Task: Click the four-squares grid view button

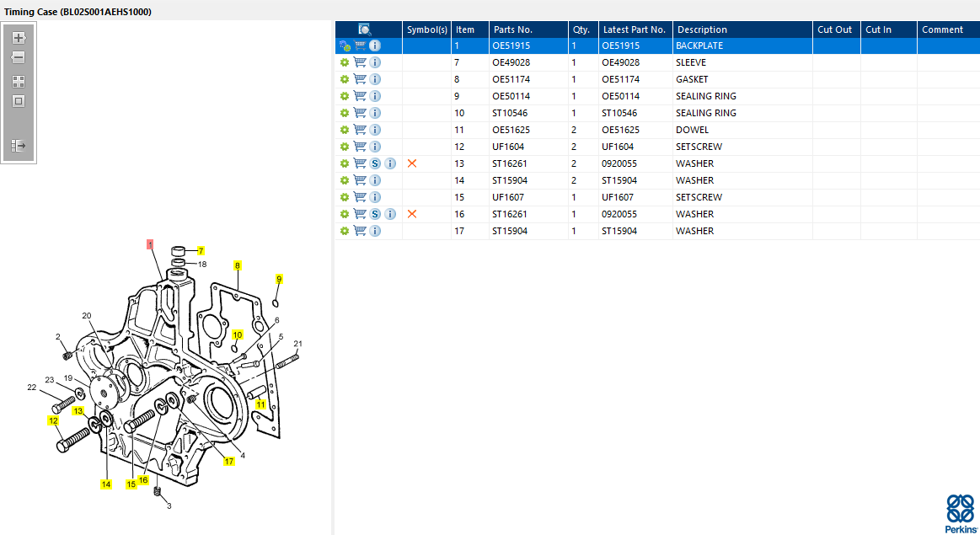Action: tap(19, 82)
